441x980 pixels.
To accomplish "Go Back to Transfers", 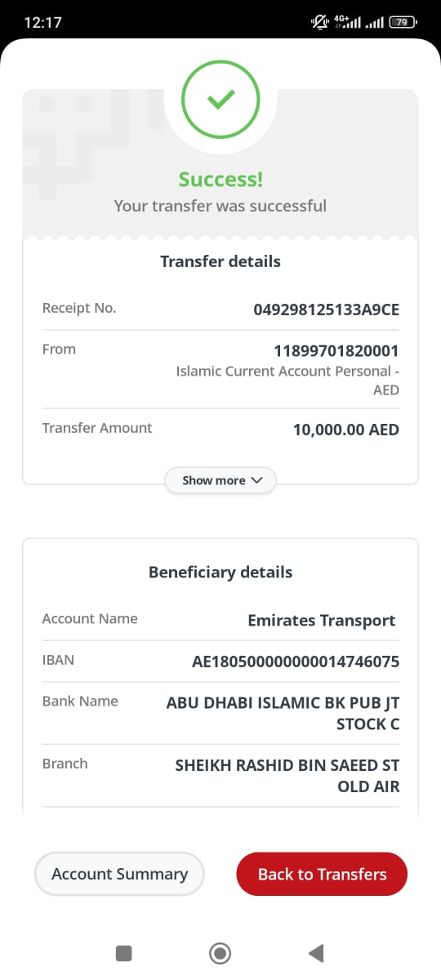I will click(x=322, y=874).
